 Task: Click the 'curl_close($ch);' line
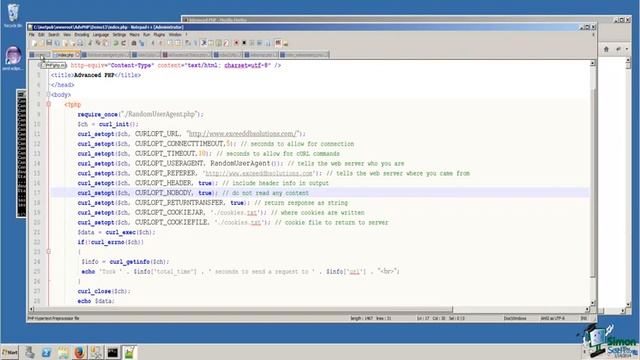[x=104, y=291]
